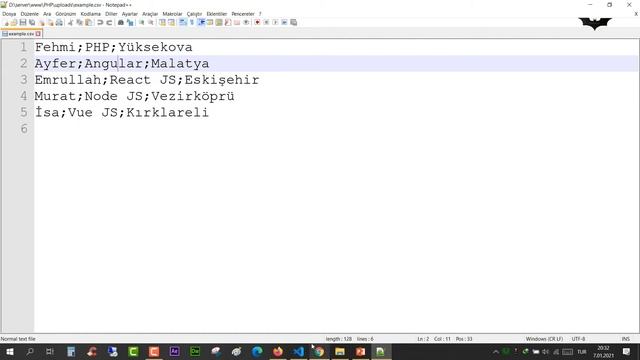Open the Dosya menu
This screenshot has height=360, width=640.
(x=9, y=14)
